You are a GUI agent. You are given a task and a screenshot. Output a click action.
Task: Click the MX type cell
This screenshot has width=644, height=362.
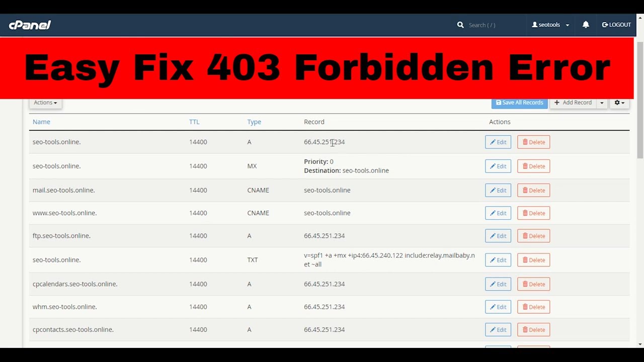(252, 166)
